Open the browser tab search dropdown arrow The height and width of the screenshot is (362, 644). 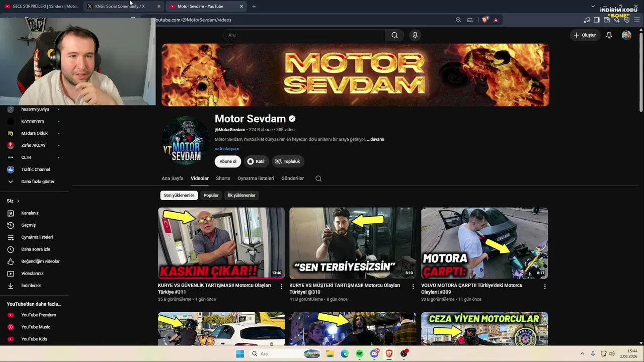593,7
